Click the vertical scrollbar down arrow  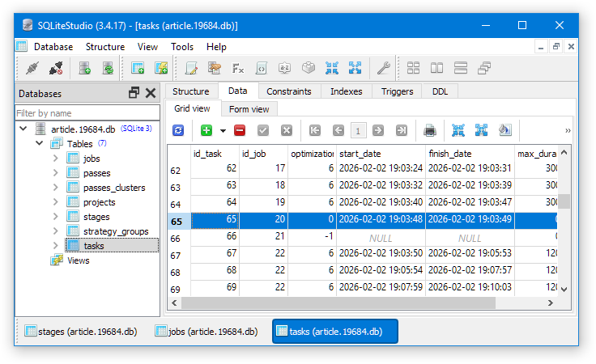coord(564,290)
